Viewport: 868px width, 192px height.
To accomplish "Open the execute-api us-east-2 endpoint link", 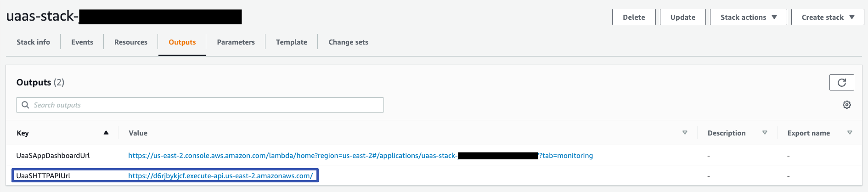I will [220, 176].
